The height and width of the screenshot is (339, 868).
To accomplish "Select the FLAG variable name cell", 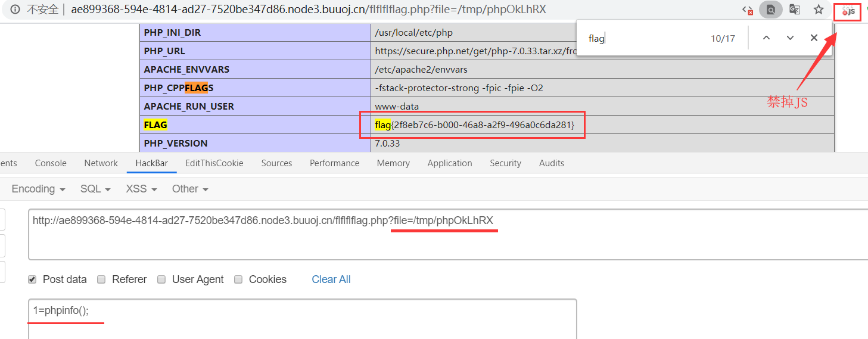I will pos(255,125).
